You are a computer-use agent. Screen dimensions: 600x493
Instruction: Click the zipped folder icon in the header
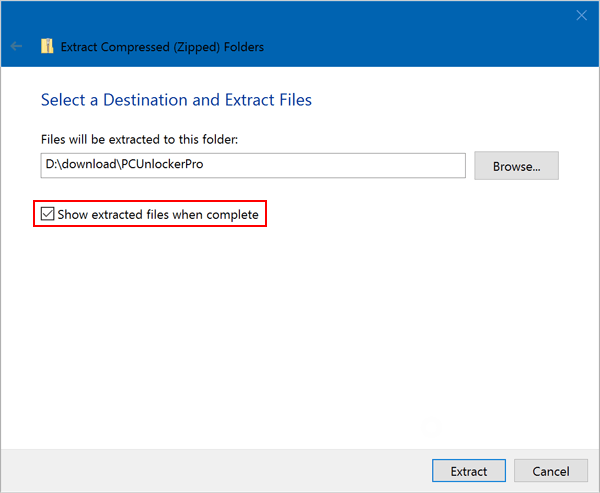(46, 47)
